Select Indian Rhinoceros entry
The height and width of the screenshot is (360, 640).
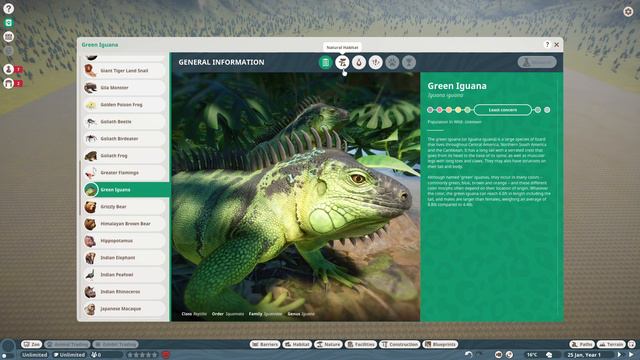coord(124,292)
